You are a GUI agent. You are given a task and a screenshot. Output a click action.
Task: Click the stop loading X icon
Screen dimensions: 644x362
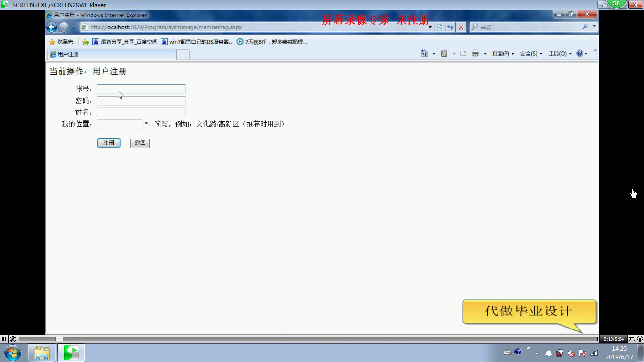(461, 27)
